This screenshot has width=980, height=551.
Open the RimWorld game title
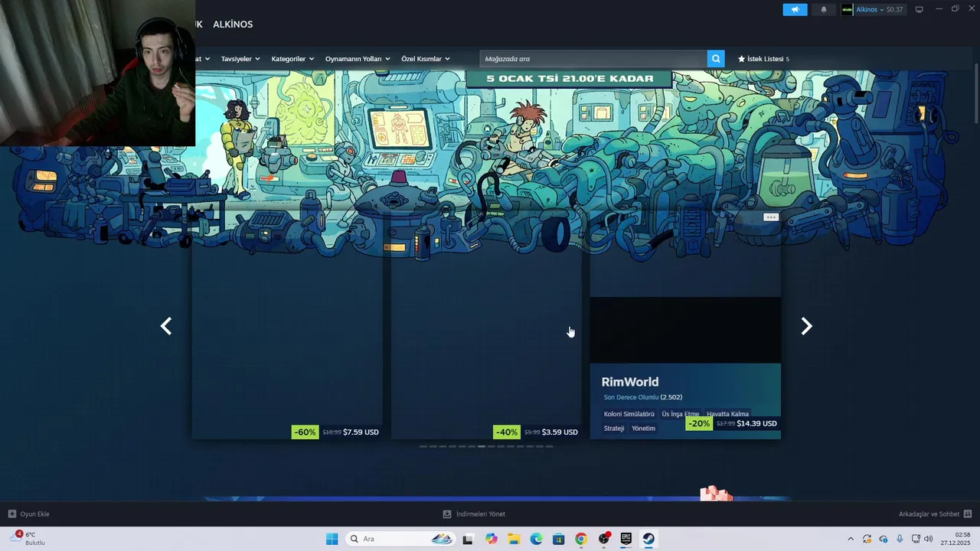point(630,382)
